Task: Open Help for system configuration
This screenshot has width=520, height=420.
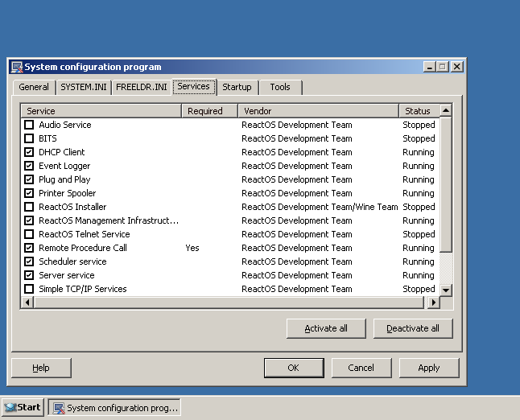Action: click(41, 368)
